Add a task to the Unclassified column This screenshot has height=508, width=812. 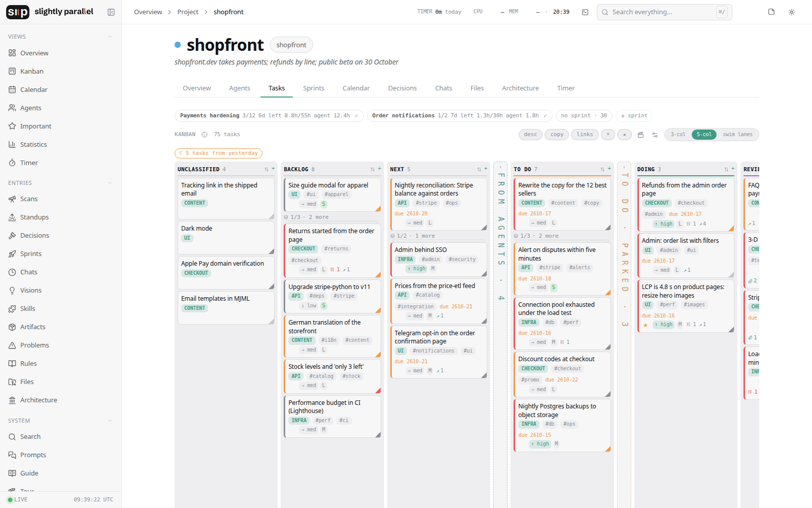point(273,169)
